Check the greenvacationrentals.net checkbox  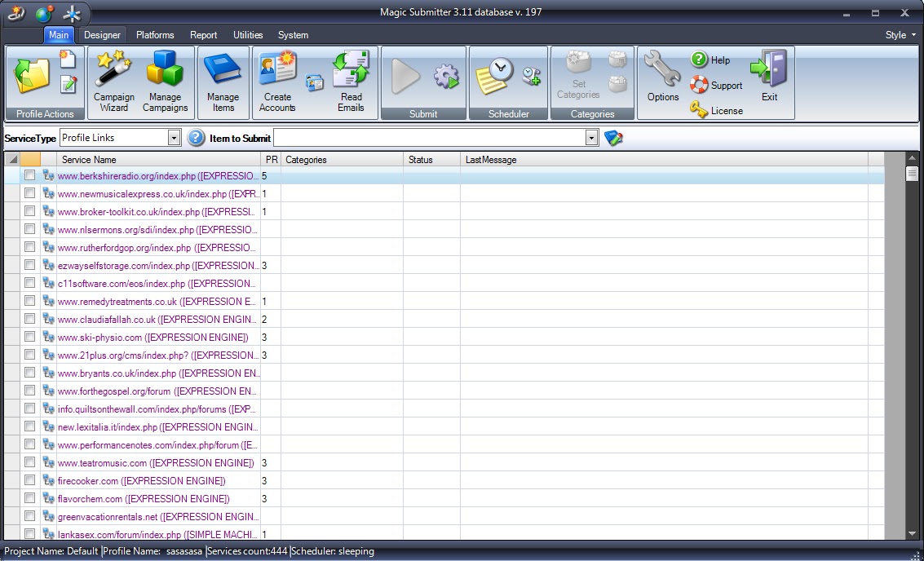tap(30, 515)
